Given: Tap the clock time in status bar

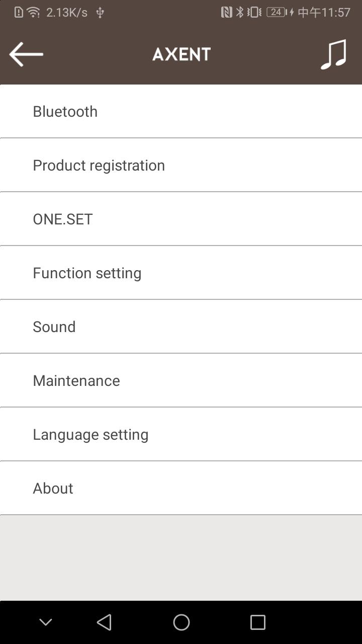Looking at the screenshot, I should click(x=324, y=12).
